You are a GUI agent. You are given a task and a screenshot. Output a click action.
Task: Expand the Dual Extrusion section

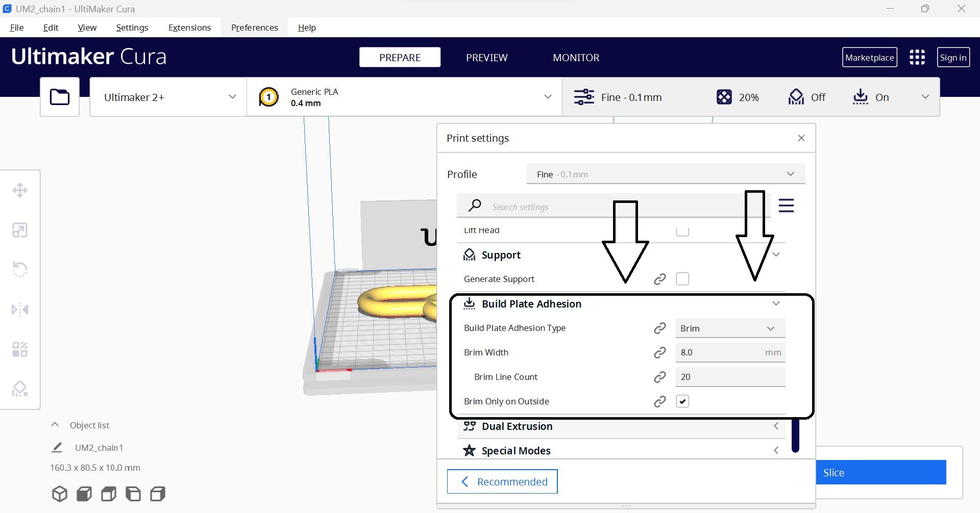click(x=776, y=426)
